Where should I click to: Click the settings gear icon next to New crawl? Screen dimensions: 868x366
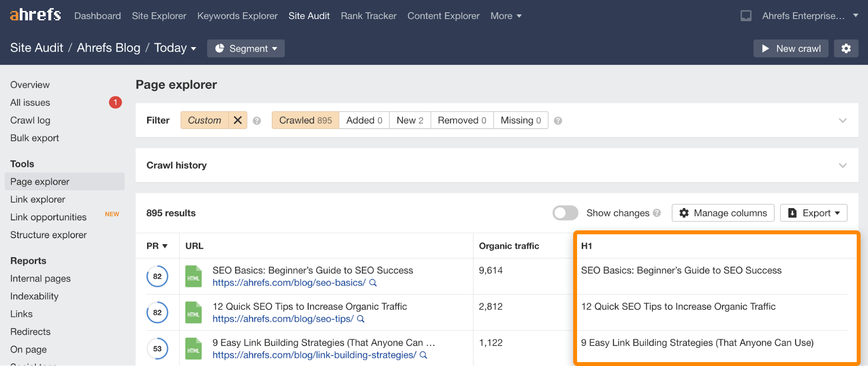point(846,48)
